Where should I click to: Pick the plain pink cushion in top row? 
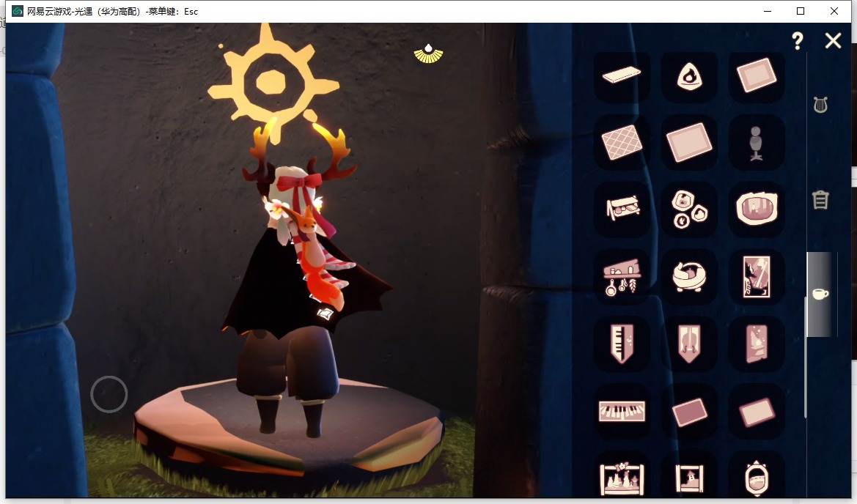(757, 75)
